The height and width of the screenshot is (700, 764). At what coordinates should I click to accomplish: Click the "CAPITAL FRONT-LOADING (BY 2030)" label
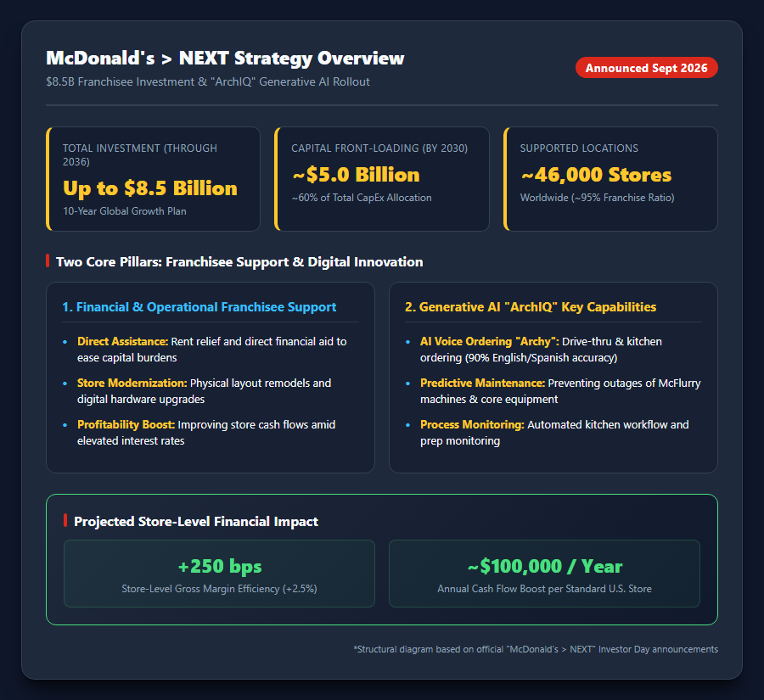tap(379, 148)
